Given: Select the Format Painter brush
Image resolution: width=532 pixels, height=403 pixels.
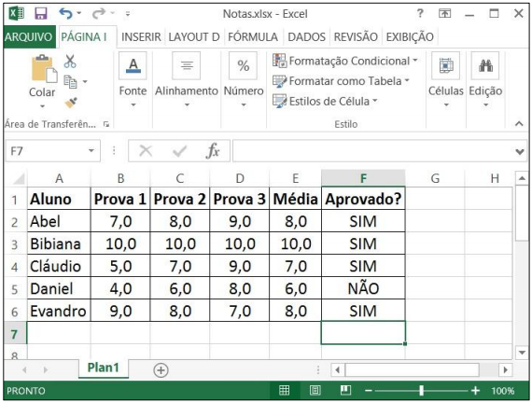Looking at the screenshot, I should pos(71,103).
